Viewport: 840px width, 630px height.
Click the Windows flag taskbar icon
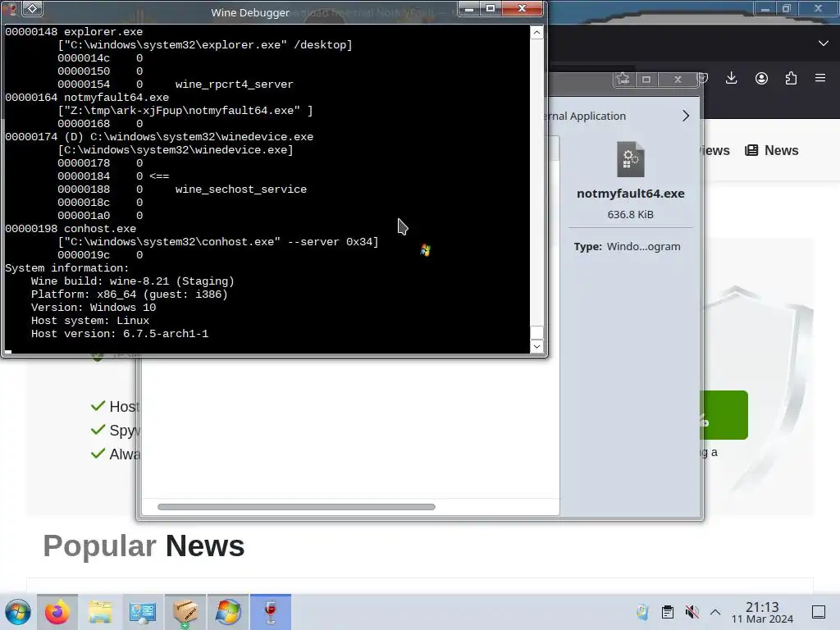pos(228,612)
